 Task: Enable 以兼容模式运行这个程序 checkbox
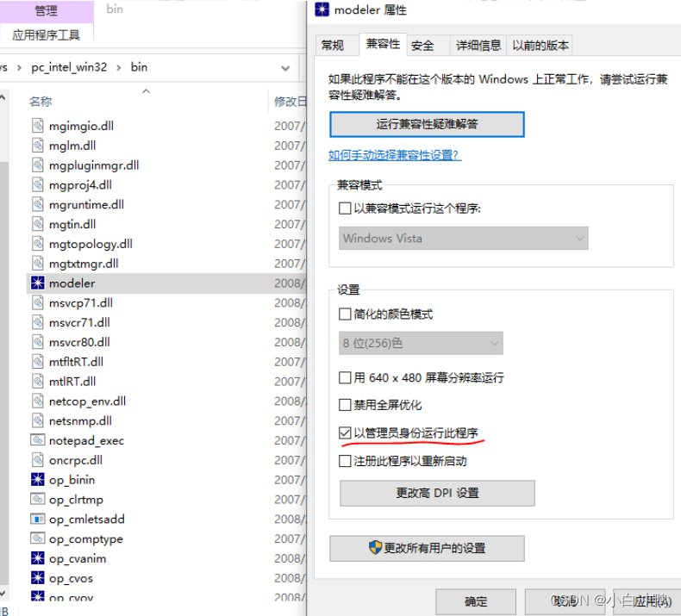[345, 208]
